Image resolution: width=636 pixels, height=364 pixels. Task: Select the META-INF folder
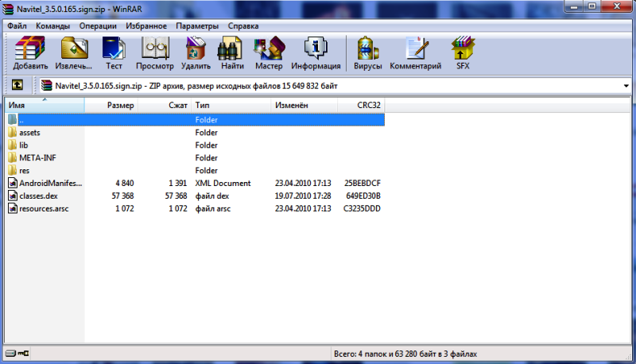pyautogui.click(x=37, y=157)
